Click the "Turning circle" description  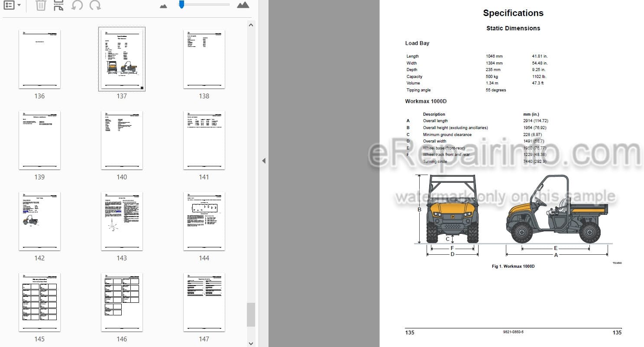coord(435,162)
